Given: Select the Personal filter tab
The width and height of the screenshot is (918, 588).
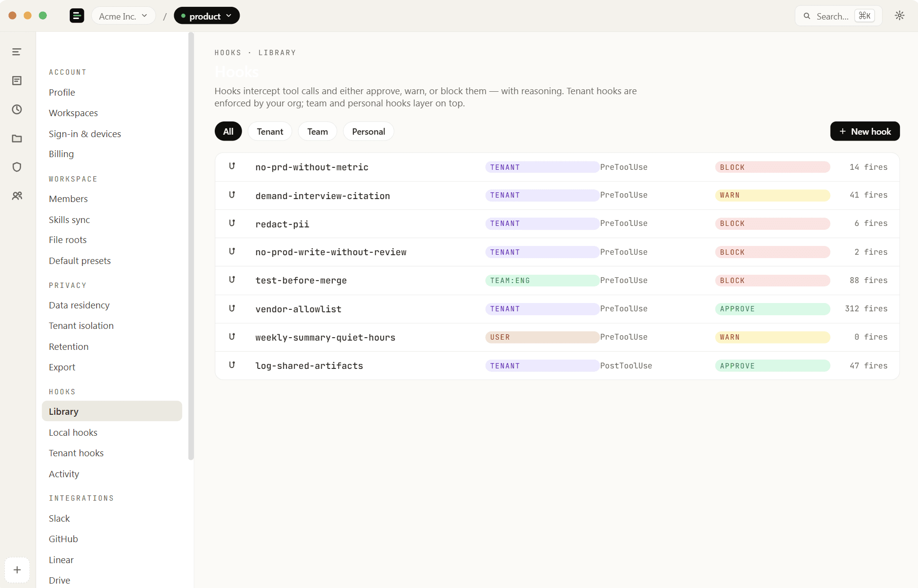Looking at the screenshot, I should (368, 131).
